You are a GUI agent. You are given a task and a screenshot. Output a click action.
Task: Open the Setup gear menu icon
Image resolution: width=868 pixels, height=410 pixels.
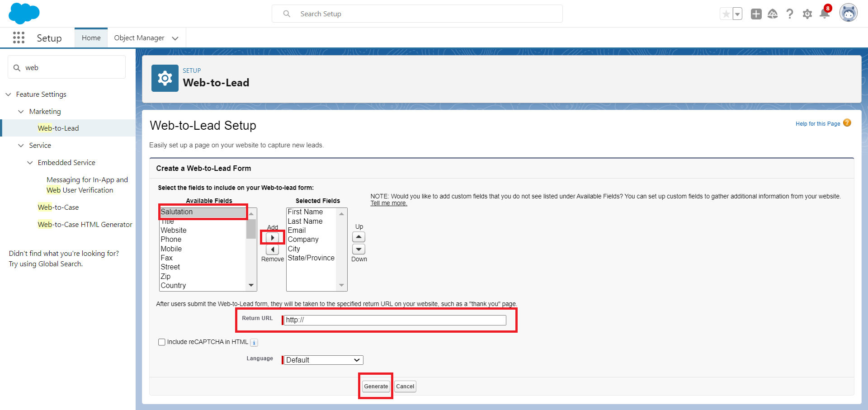point(807,14)
